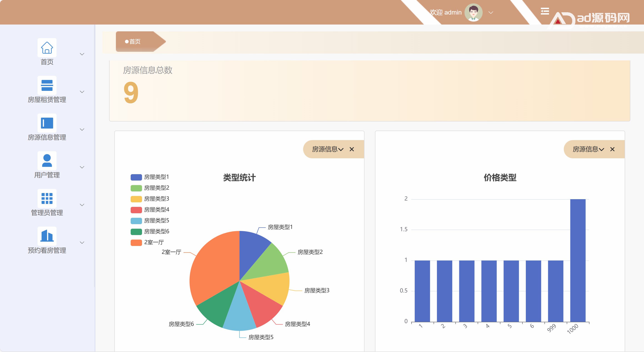Expand the 房屋租赁管理 chevron
The height and width of the screenshot is (352, 644).
82,92
